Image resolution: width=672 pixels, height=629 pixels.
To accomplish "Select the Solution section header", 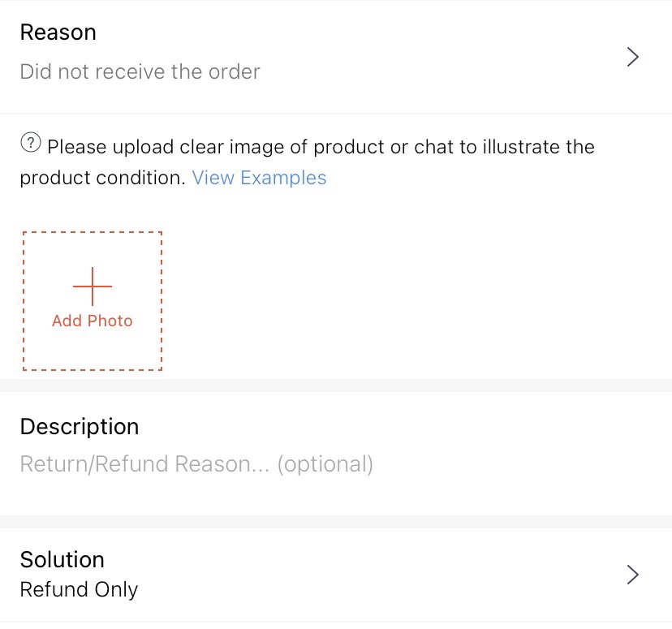I will point(62,559).
